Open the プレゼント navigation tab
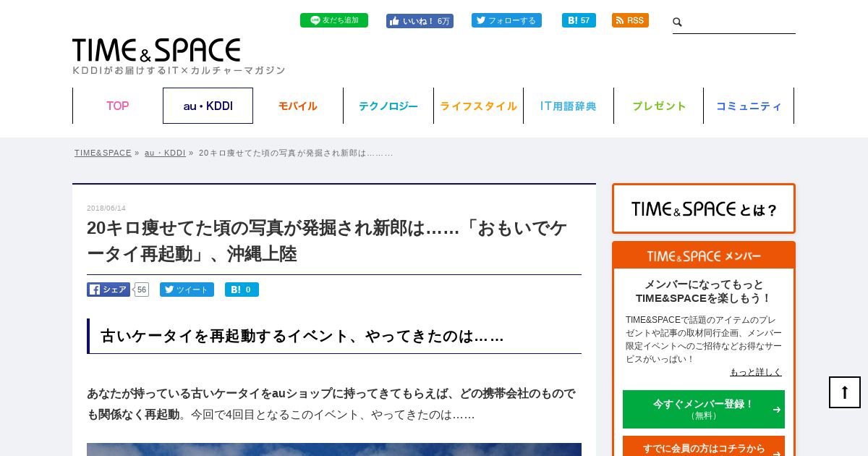The width and height of the screenshot is (868, 456). [x=659, y=106]
